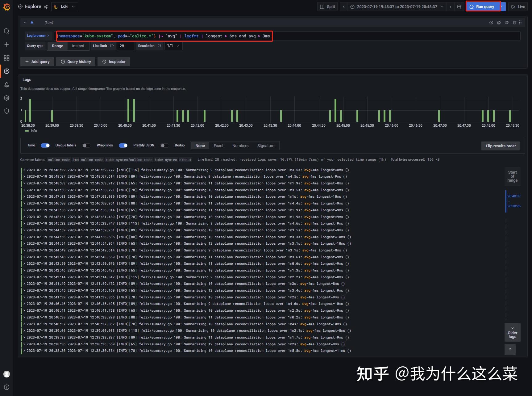Open the Search icon in sidebar
This screenshot has width=532, height=396.
click(x=6, y=31)
